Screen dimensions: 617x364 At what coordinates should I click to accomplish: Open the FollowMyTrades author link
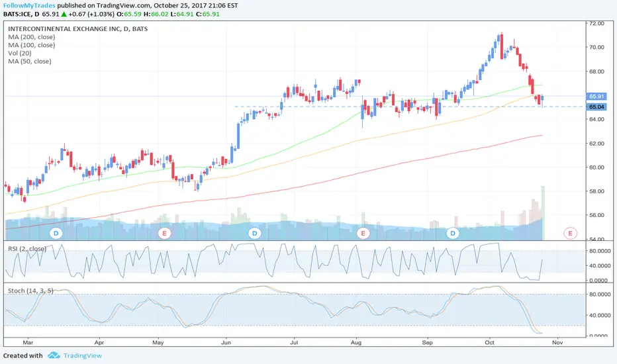click(29, 5)
